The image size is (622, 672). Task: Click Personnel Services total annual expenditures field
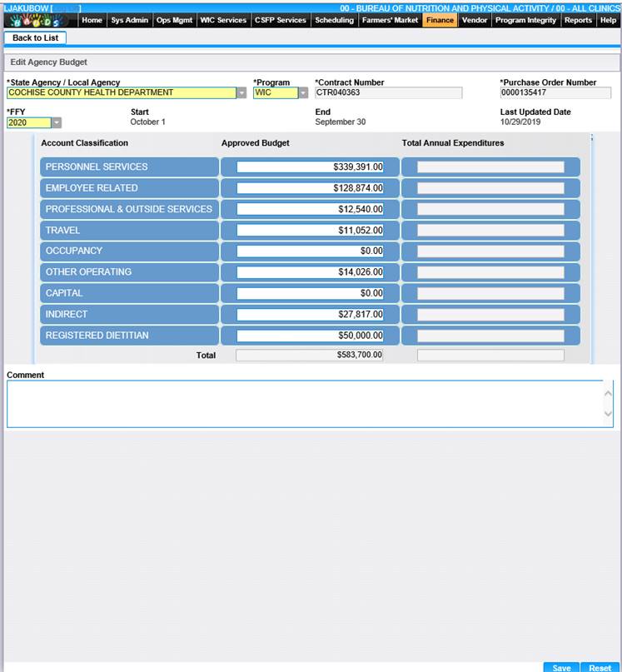(x=490, y=167)
